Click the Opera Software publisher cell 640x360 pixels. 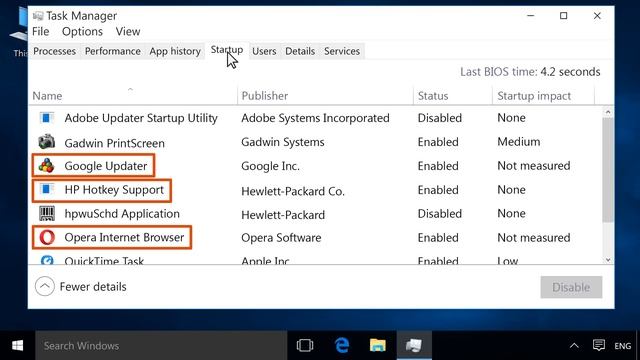pyautogui.click(x=281, y=238)
